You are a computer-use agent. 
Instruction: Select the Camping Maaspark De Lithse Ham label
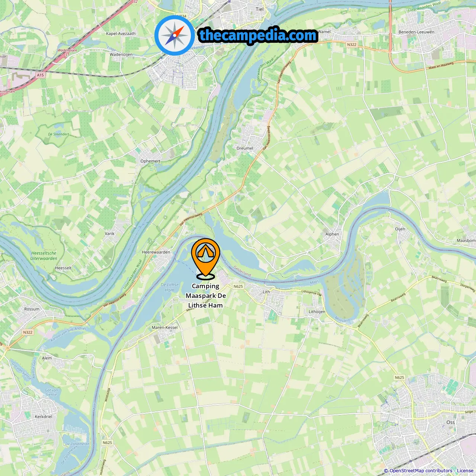tap(206, 296)
